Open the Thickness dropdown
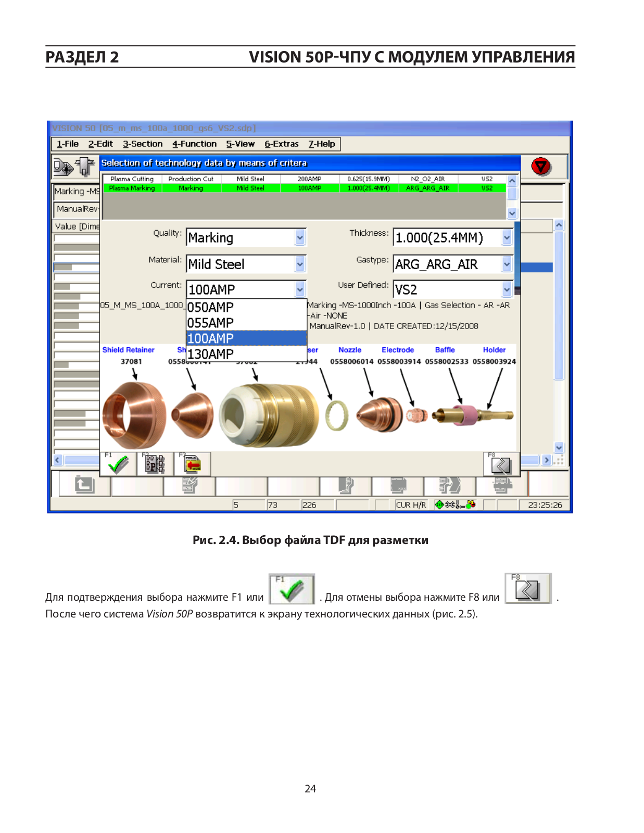The image size is (644, 833). (507, 238)
